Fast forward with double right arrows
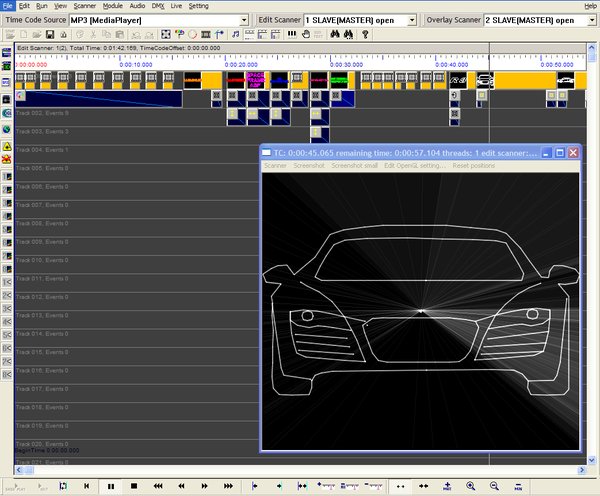Image resolution: width=600 pixels, height=496 pixels. tap(204, 486)
